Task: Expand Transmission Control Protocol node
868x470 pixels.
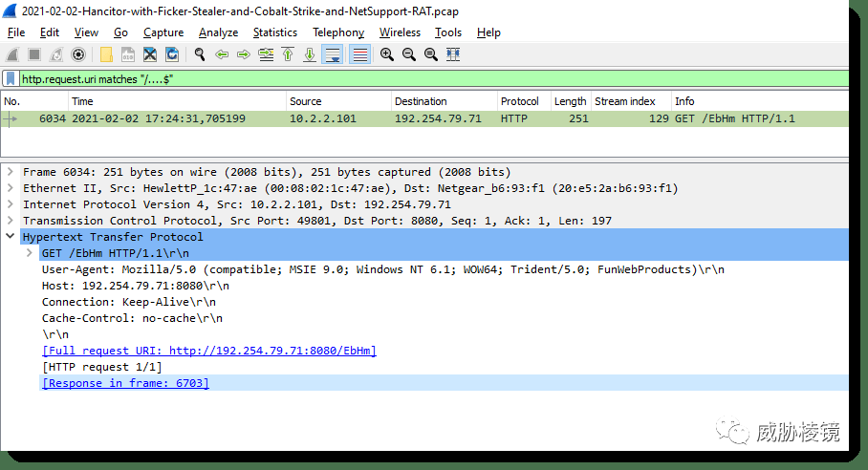Action: pos(10,221)
